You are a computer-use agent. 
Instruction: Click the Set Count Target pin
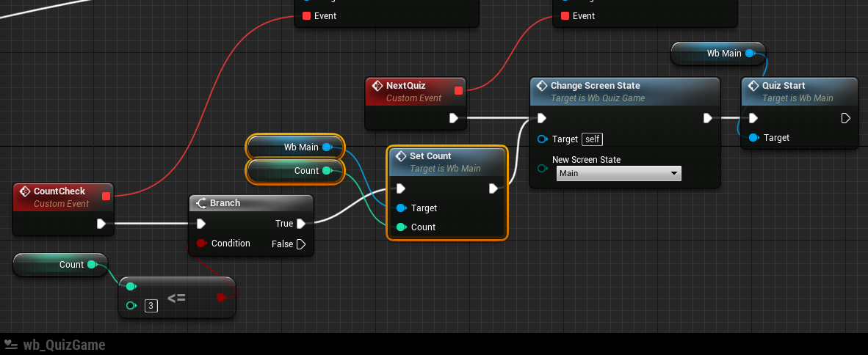(401, 208)
